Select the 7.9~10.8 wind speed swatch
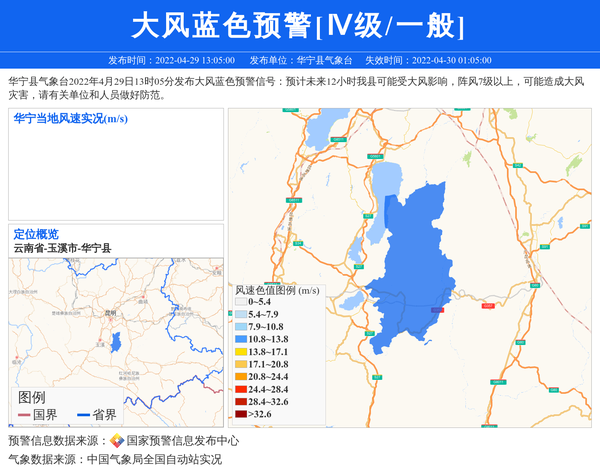 (x=240, y=327)
